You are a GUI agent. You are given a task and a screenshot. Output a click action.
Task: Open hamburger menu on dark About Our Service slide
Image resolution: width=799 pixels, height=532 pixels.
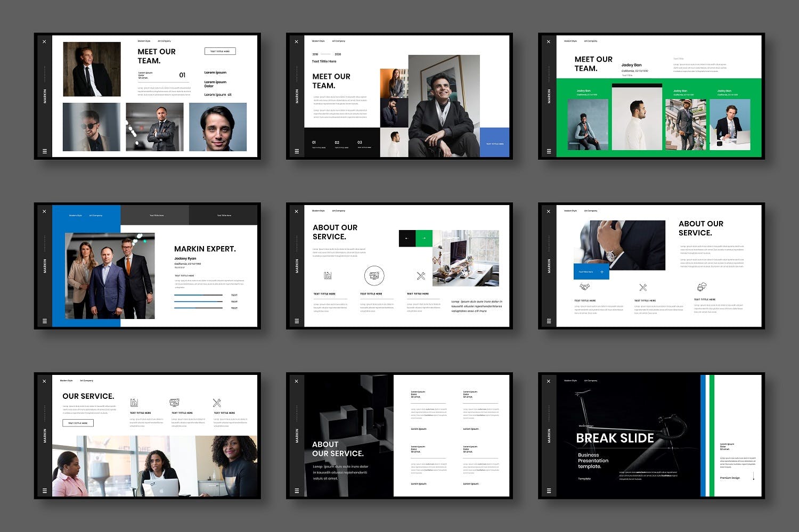tap(296, 491)
